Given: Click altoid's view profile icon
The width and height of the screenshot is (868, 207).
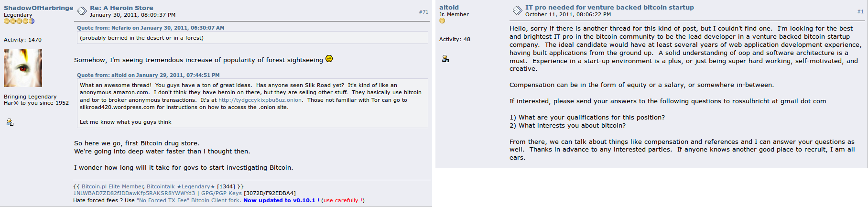Looking at the screenshot, I should tap(445, 59).
